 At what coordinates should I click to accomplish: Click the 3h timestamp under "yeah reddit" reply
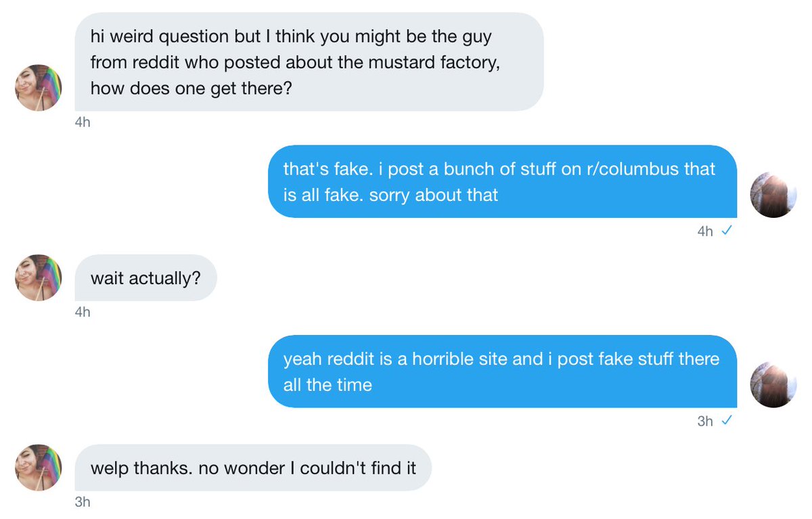point(705,421)
